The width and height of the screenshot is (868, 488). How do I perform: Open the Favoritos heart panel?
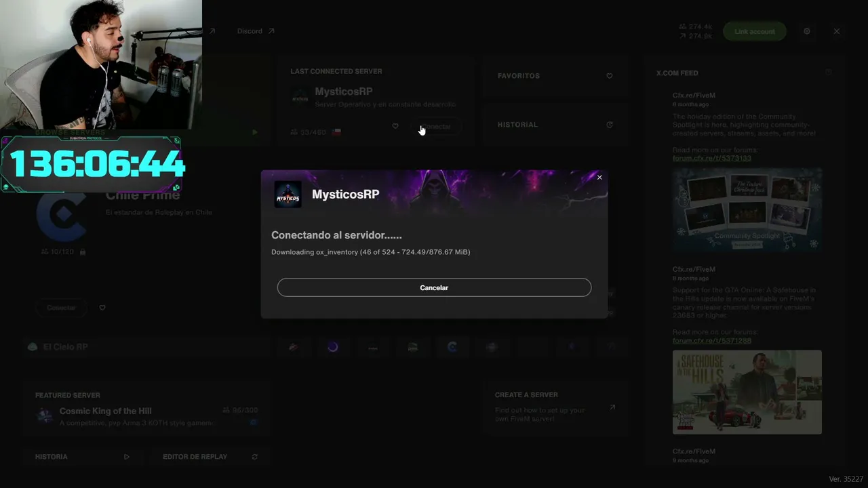(x=555, y=76)
